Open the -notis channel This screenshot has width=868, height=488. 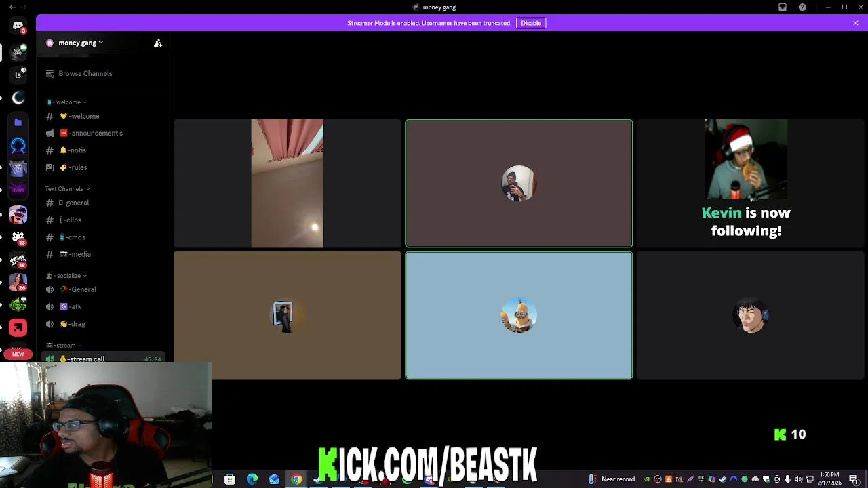click(x=102, y=150)
